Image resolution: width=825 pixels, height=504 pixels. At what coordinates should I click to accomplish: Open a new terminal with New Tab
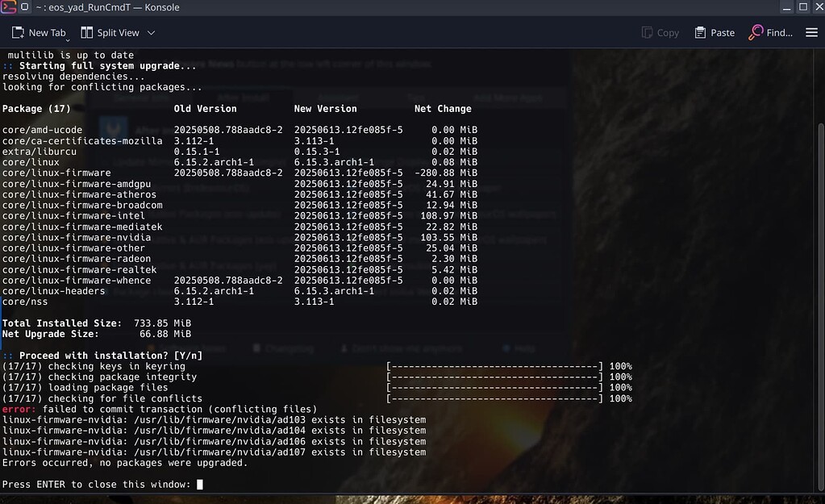point(39,33)
